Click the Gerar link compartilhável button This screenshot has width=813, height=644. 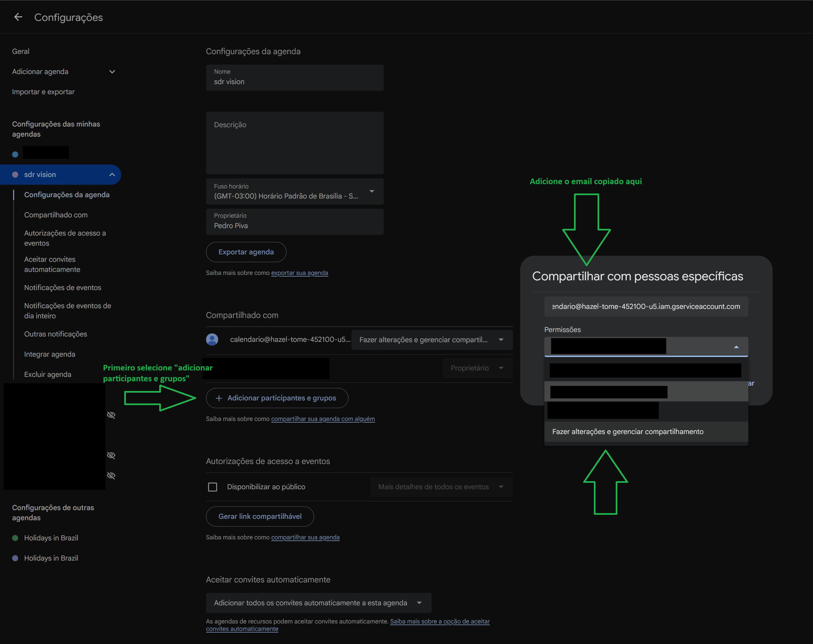tap(260, 516)
